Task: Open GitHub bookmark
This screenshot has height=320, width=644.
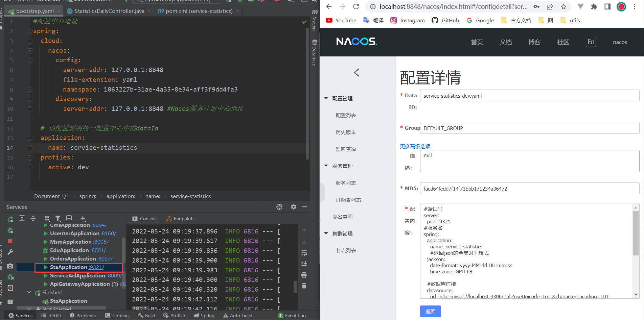Action: pos(445,20)
